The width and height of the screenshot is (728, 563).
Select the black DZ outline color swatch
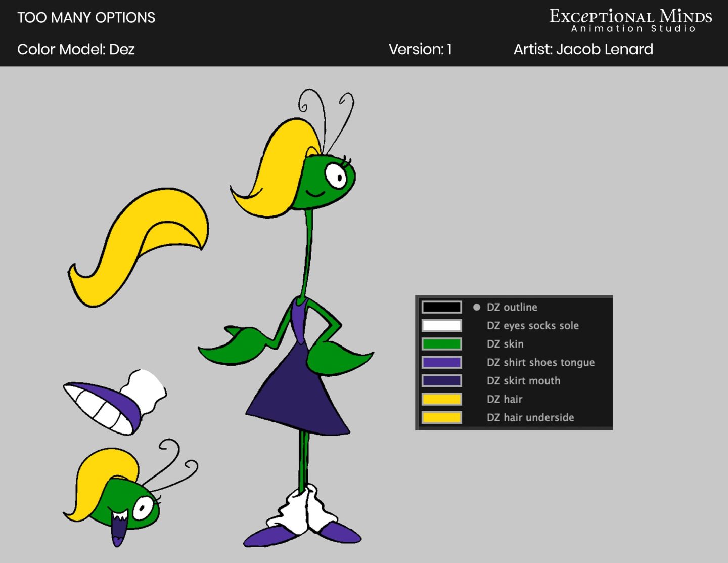(441, 307)
